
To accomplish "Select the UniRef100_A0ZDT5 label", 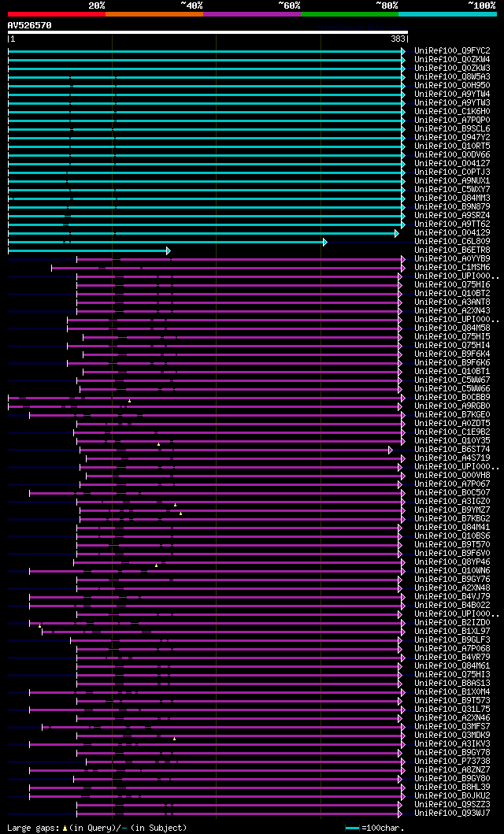I will [x=453, y=424].
